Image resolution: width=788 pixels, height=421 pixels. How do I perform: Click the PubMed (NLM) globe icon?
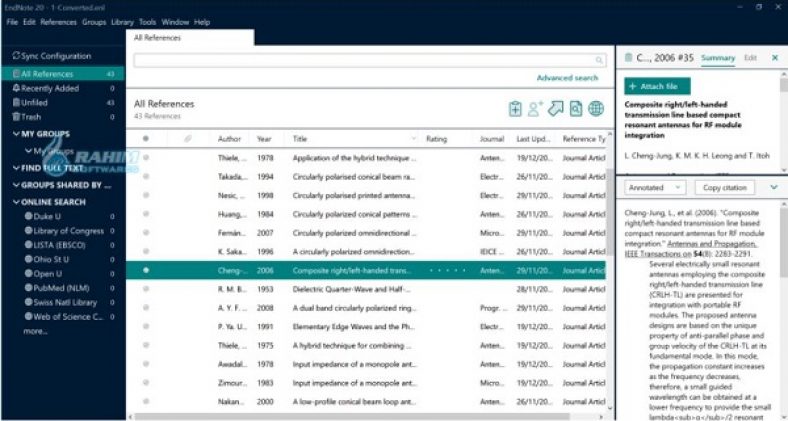coord(29,288)
